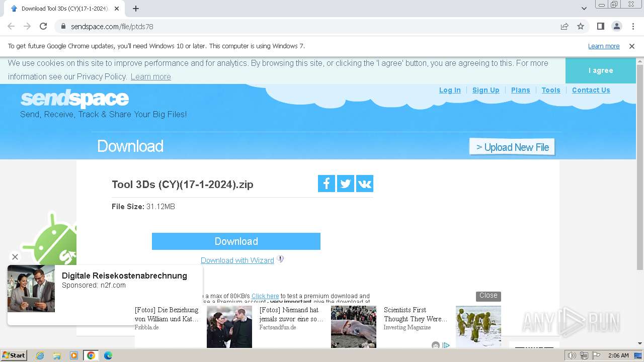Click Download with Wizard link
Screen dimensions: 644x362
coord(237,260)
